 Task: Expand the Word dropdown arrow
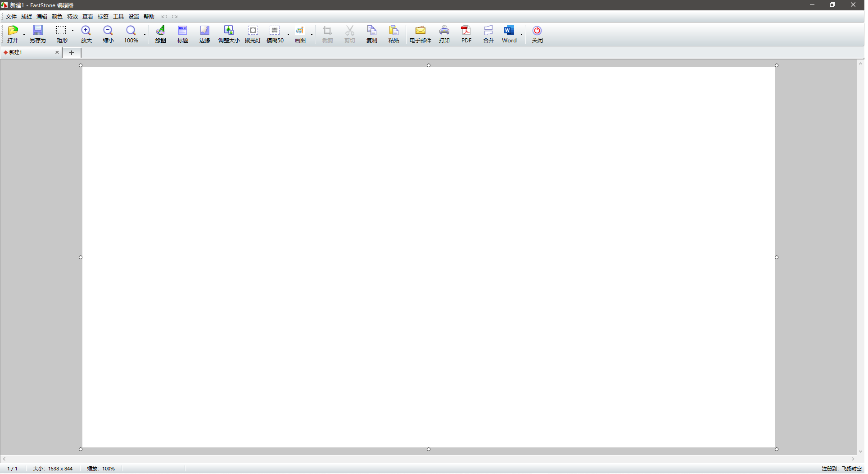521,34
